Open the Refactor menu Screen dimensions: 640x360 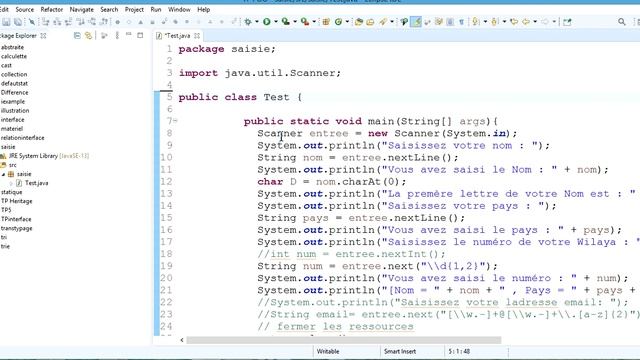point(52,9)
